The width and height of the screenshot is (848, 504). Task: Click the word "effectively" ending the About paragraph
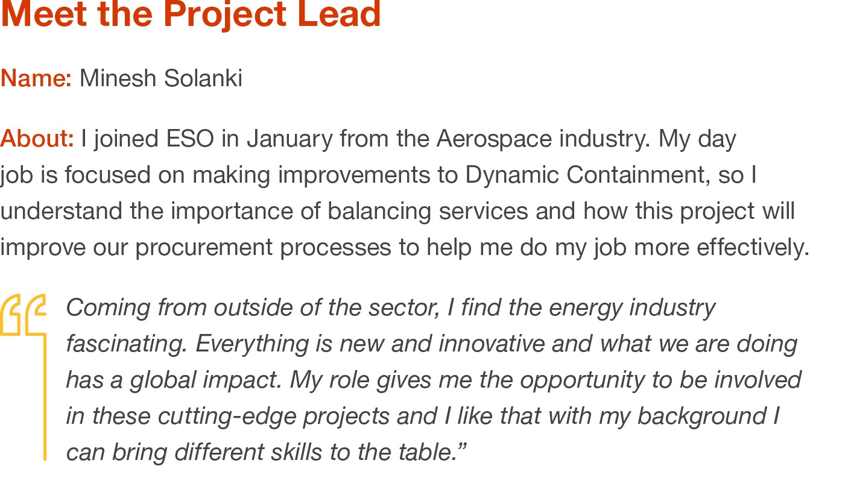pos(752,247)
